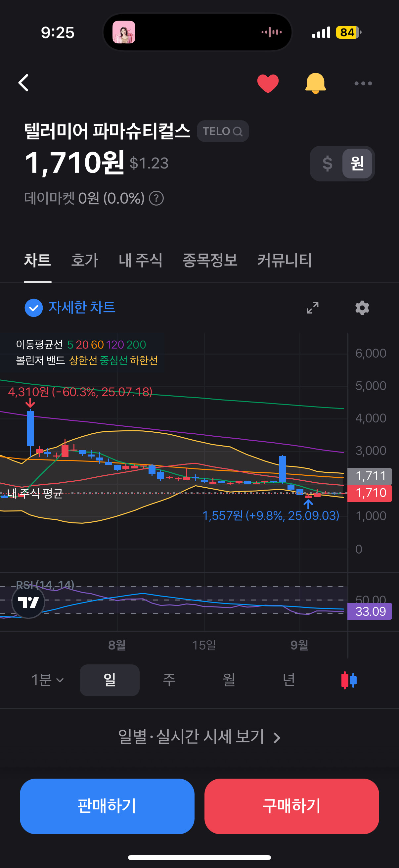Tap the iOS home indicator bar
Image resolution: width=399 pixels, height=868 pixels.
[199, 857]
